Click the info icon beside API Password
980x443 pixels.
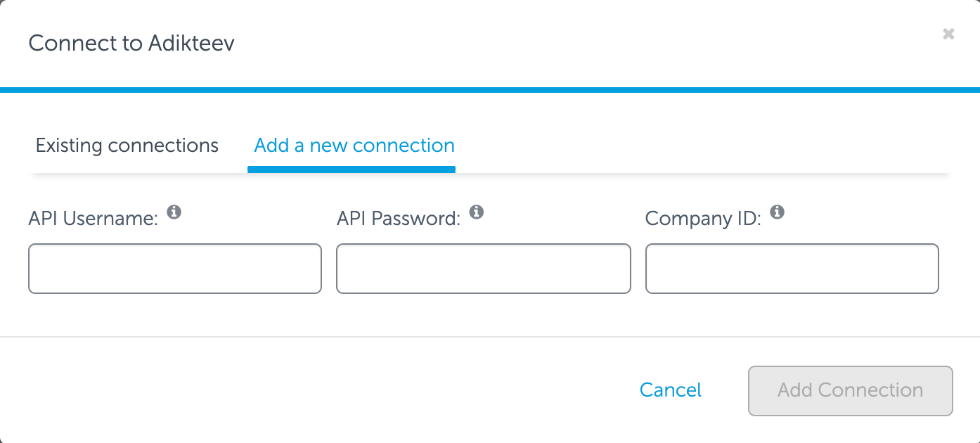point(477,212)
